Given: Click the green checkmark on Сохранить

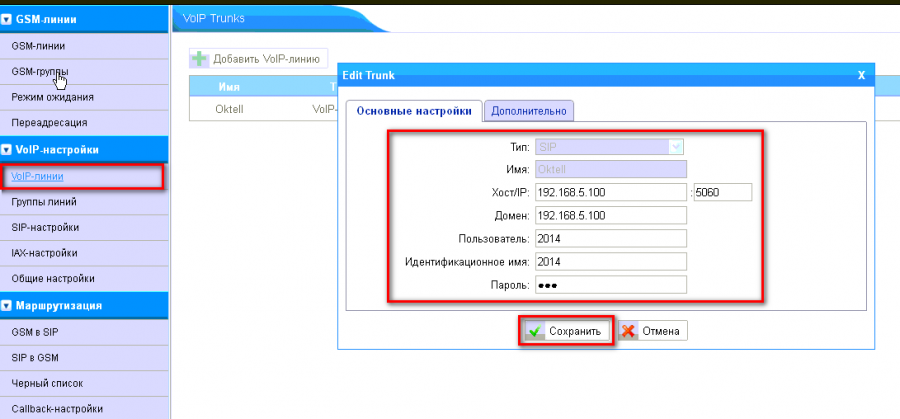Looking at the screenshot, I should coord(535,331).
